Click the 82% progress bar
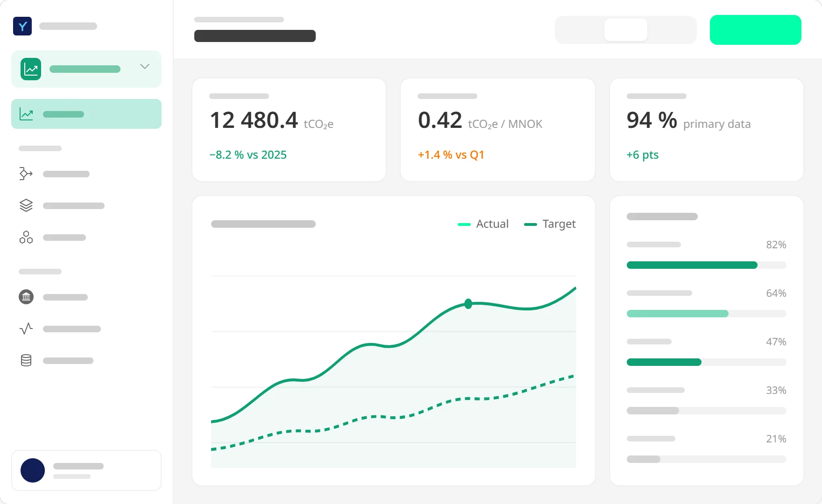The height and width of the screenshot is (504, 822). 706,265
